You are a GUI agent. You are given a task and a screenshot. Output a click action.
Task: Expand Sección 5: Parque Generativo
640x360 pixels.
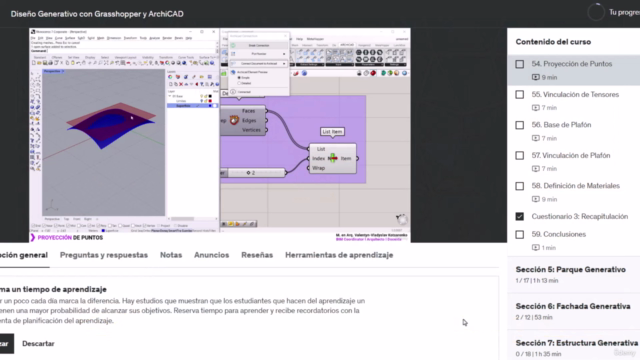573,274
